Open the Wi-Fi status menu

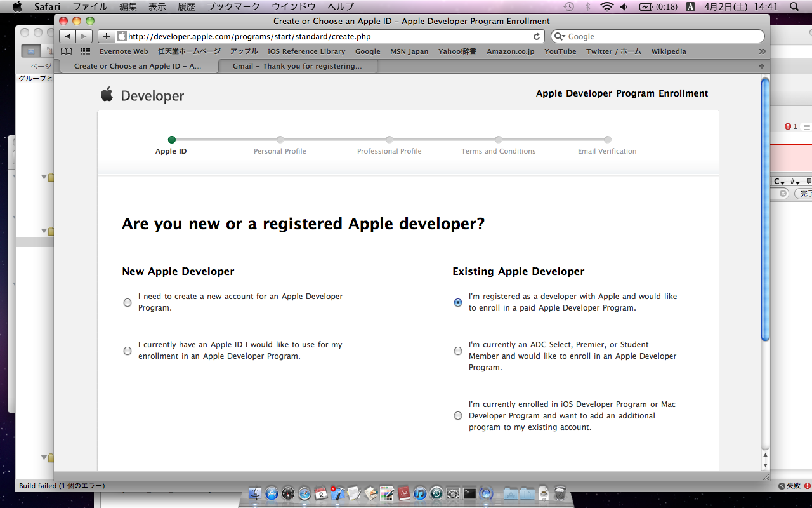click(x=607, y=7)
